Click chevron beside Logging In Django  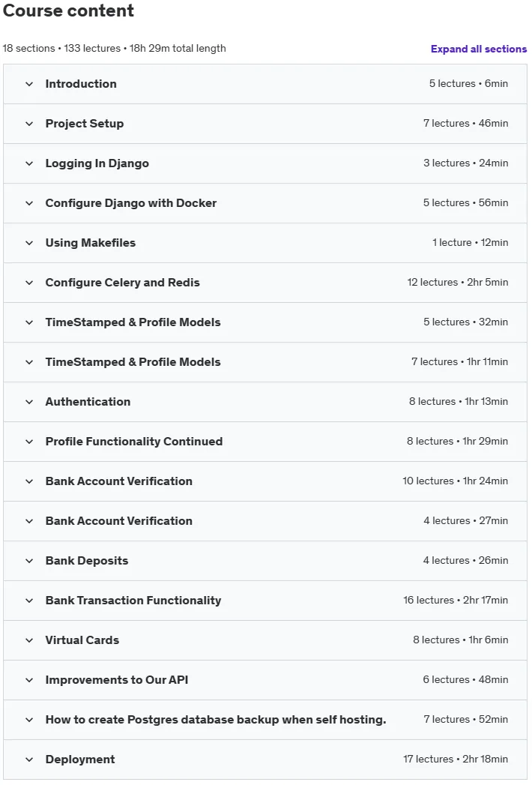[29, 163]
